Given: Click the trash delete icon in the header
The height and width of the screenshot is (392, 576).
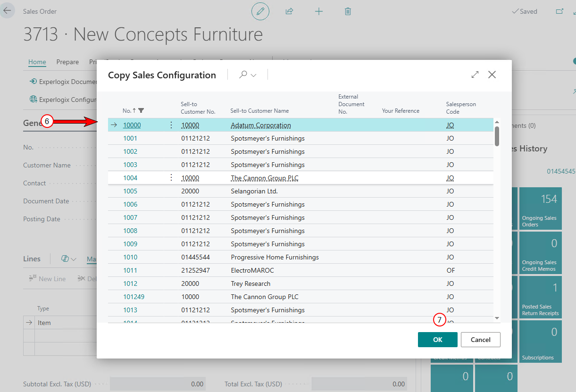Looking at the screenshot, I should click(x=348, y=11).
